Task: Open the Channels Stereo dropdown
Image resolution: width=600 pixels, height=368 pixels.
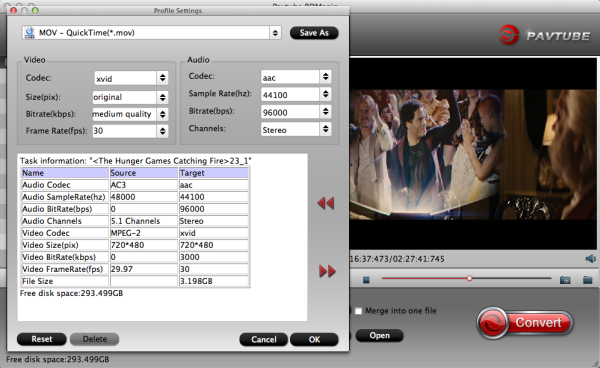Action: [296, 130]
